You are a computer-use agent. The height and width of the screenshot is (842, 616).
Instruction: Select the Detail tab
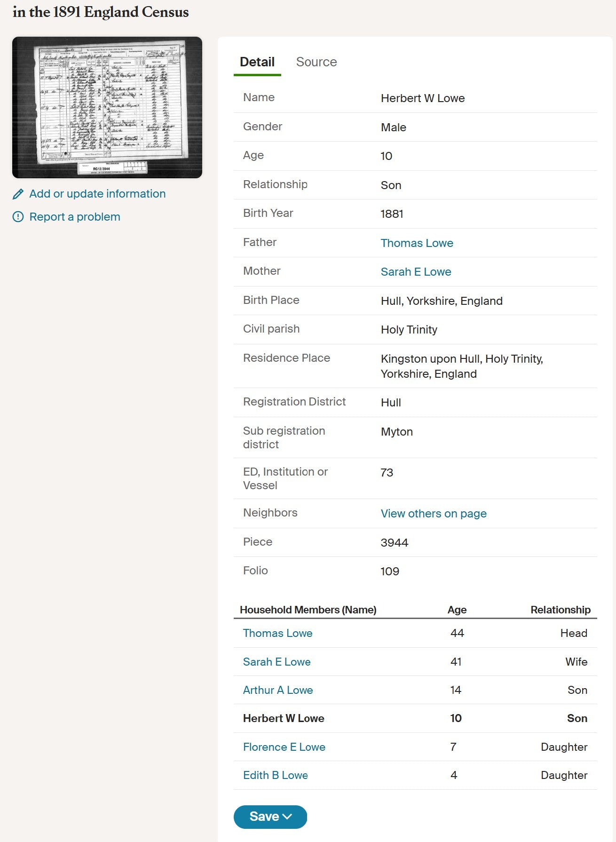pos(257,62)
